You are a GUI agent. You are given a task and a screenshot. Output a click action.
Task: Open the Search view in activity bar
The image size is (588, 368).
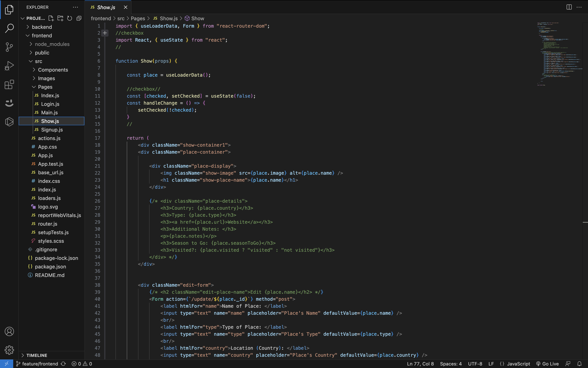point(9,28)
